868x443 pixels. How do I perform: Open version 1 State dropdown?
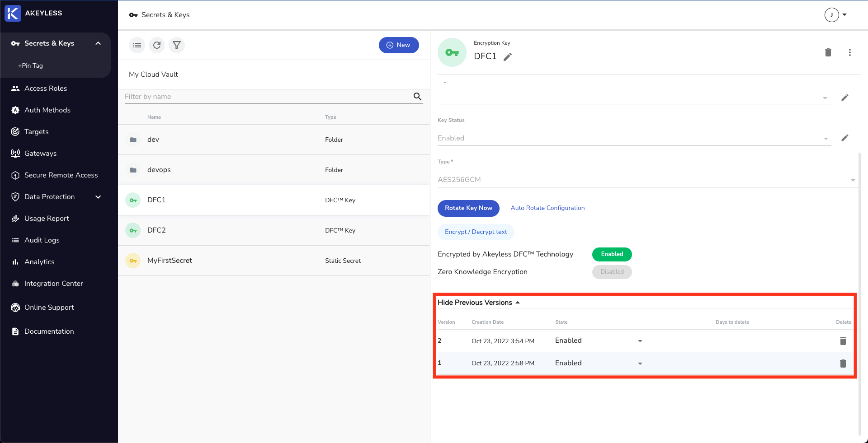pyautogui.click(x=640, y=364)
